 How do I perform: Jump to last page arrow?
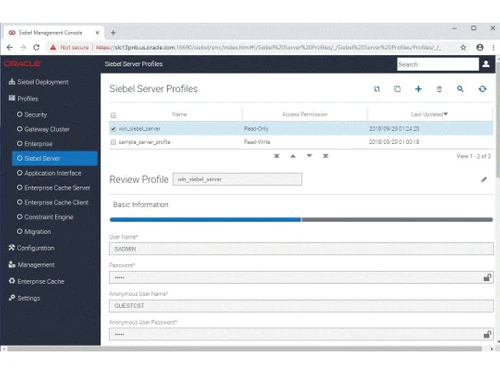pos(326,156)
